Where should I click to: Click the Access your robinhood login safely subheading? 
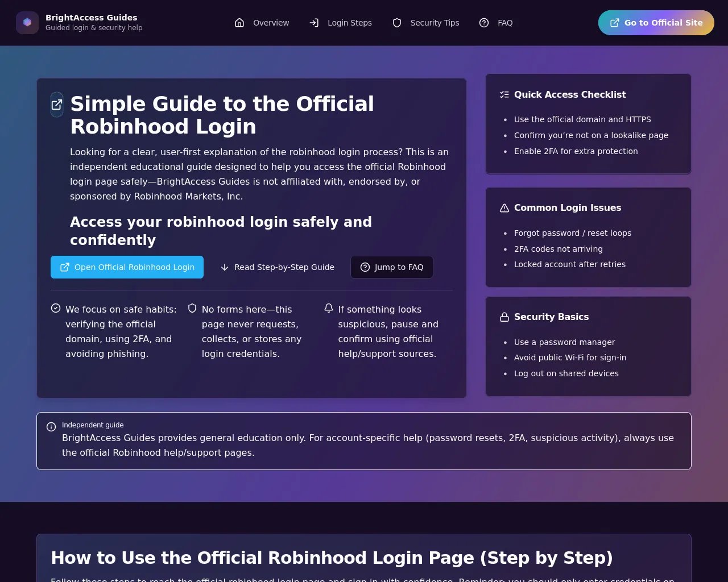coord(221,231)
